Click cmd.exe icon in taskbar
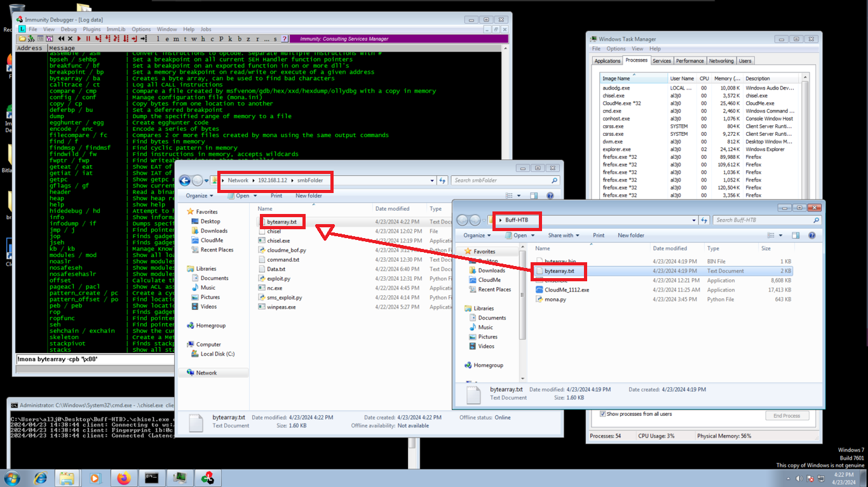The width and height of the screenshot is (868, 487). pos(151,477)
